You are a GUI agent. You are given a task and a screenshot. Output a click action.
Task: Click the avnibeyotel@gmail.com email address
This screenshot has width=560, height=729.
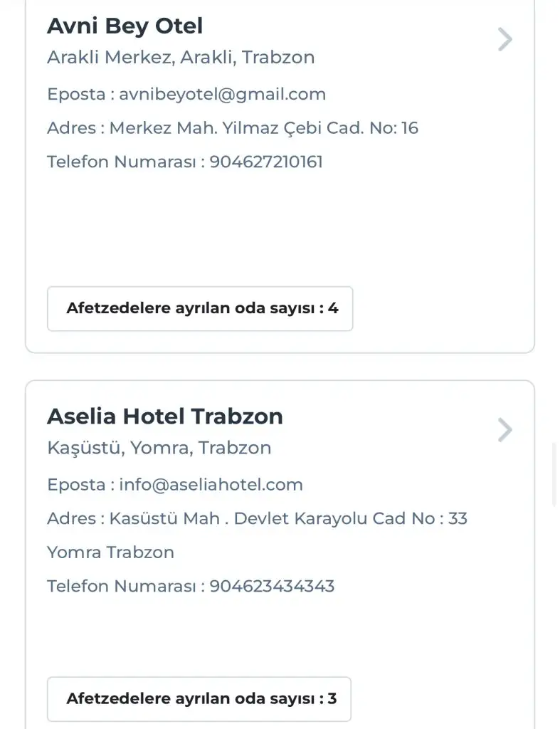[222, 94]
